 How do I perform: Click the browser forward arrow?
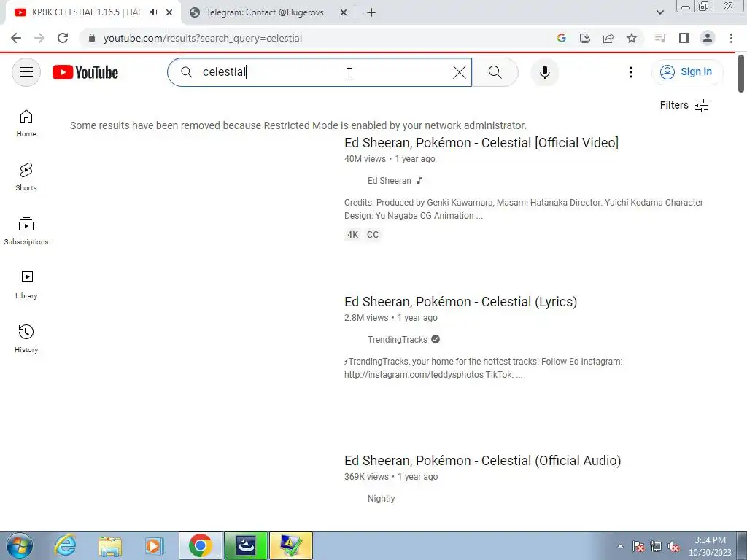[39, 38]
